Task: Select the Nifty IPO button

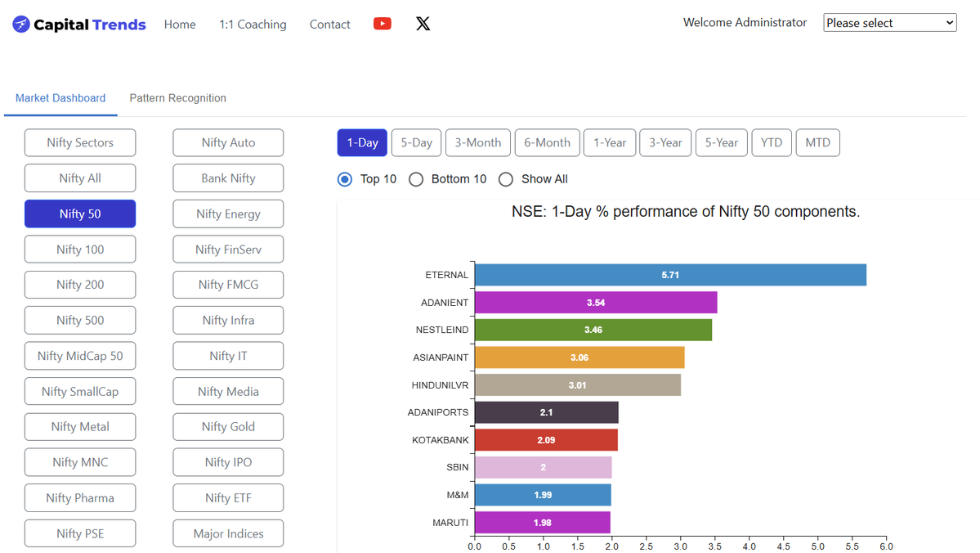Action: tap(228, 462)
